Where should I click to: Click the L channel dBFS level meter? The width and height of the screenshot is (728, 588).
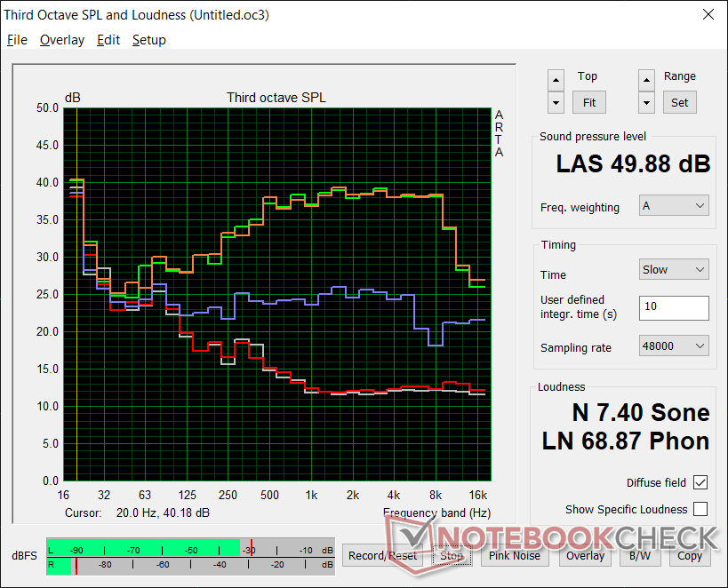click(x=190, y=548)
